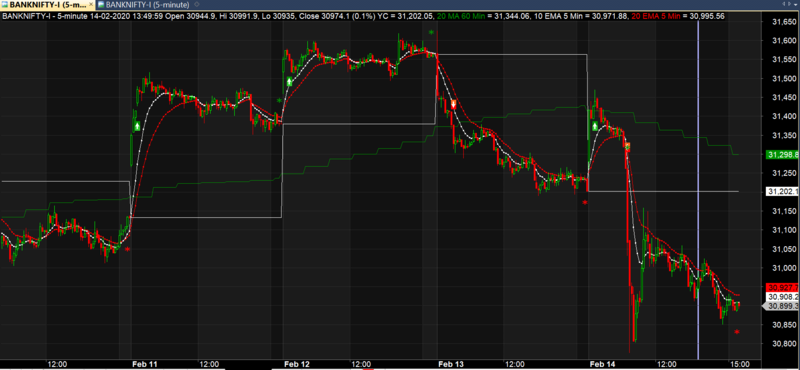The width and height of the screenshot is (800, 370).
Task: Click the diamond pin icon beside tabs
Action: click(x=197, y=5)
